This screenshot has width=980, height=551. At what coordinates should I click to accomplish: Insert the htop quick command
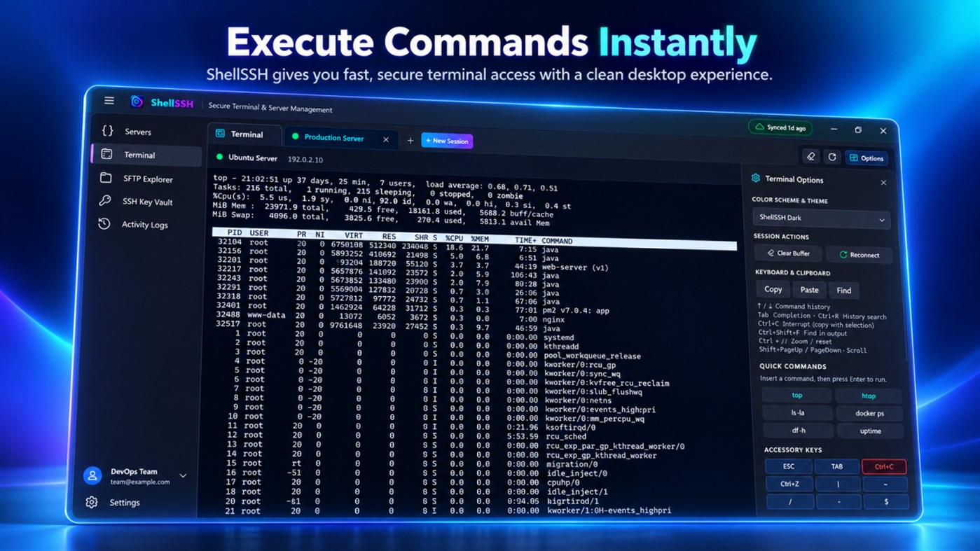click(869, 396)
